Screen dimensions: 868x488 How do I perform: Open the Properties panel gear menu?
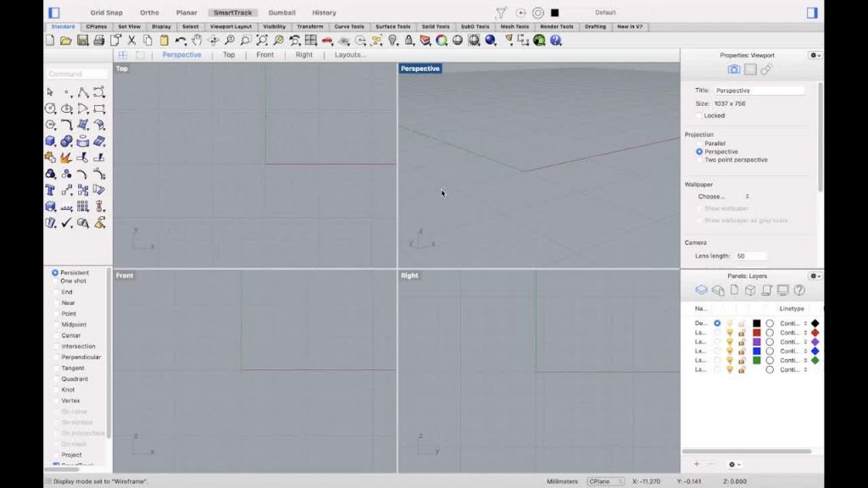tap(814, 55)
